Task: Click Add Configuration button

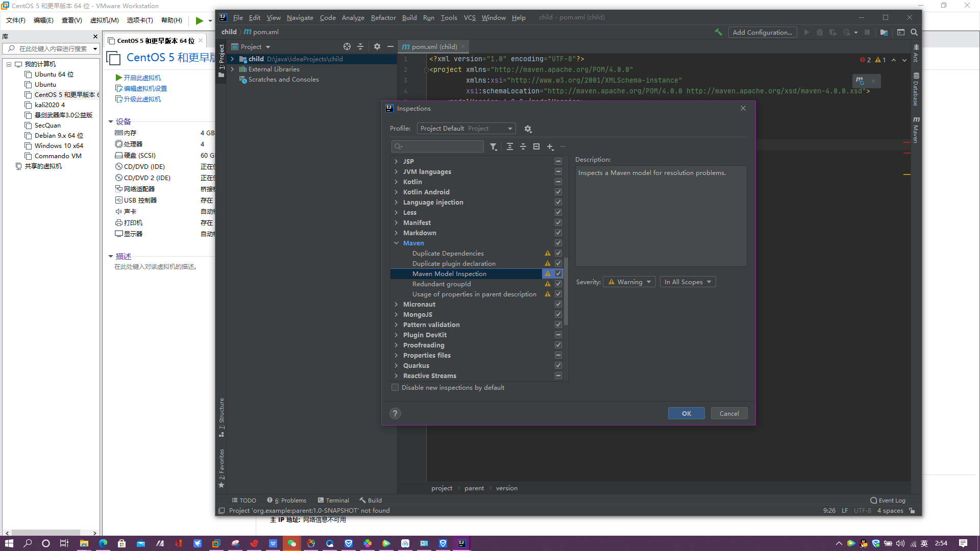Action: 762,32
